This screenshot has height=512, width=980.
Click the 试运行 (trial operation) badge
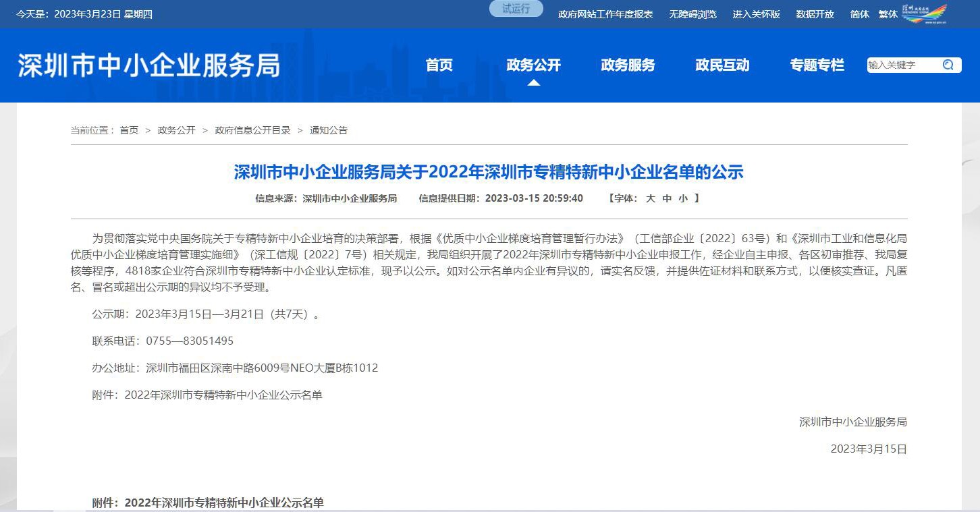[x=516, y=8]
